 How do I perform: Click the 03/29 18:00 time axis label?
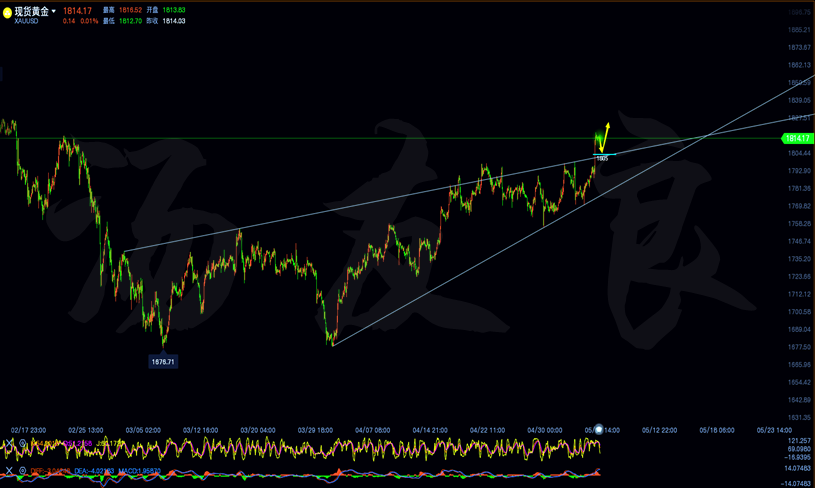point(316,430)
